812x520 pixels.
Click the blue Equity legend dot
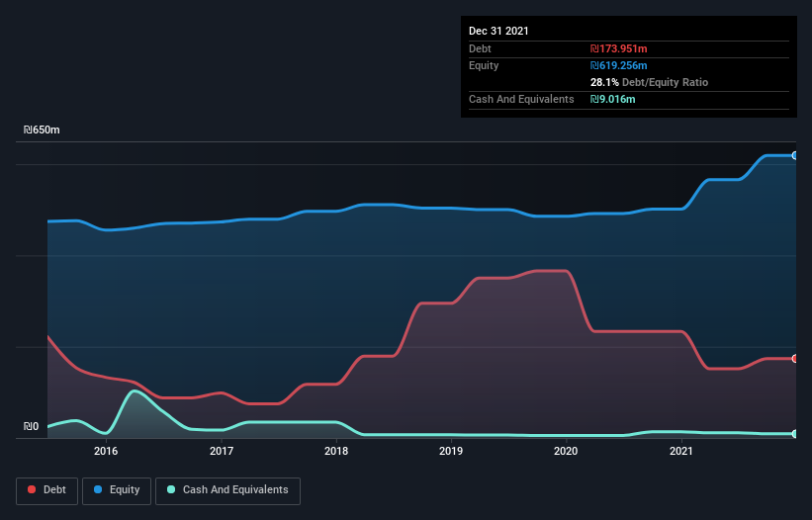click(x=97, y=489)
